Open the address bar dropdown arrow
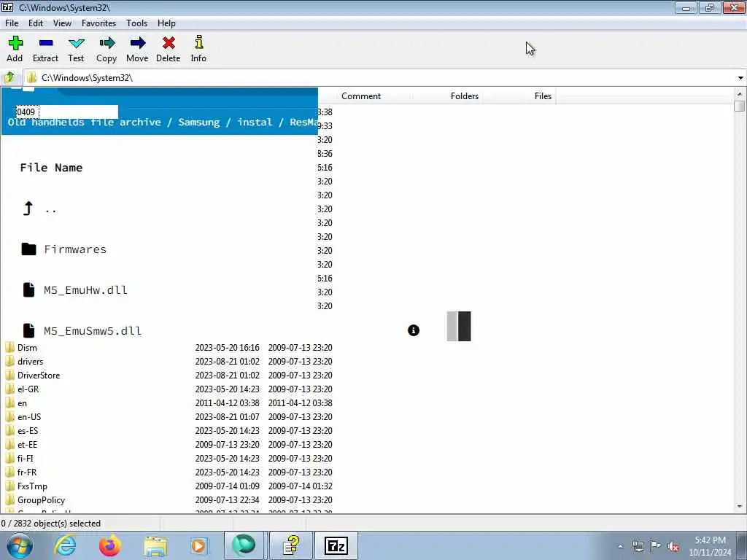747x560 pixels. [x=740, y=77]
